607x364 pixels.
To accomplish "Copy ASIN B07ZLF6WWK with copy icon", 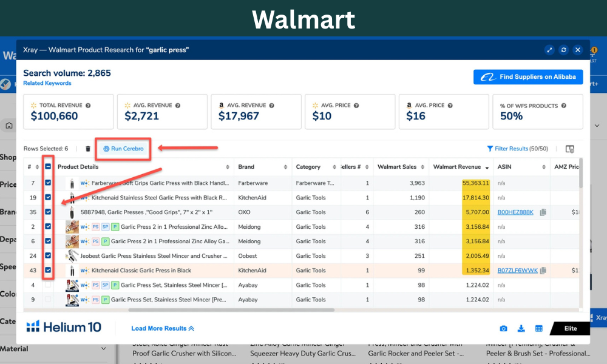I will (x=543, y=271).
